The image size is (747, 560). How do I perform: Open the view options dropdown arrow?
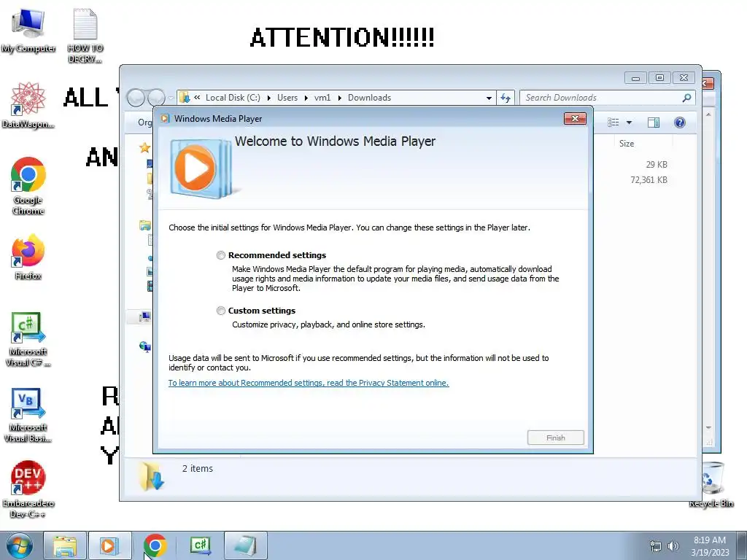(629, 122)
